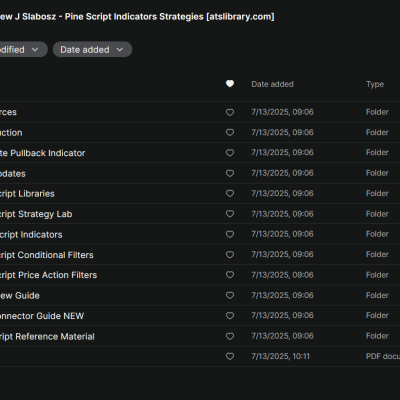Image resolution: width=400 pixels, height=400 pixels.
Task: Sort by the favorites heart column header
Action: coord(230,84)
